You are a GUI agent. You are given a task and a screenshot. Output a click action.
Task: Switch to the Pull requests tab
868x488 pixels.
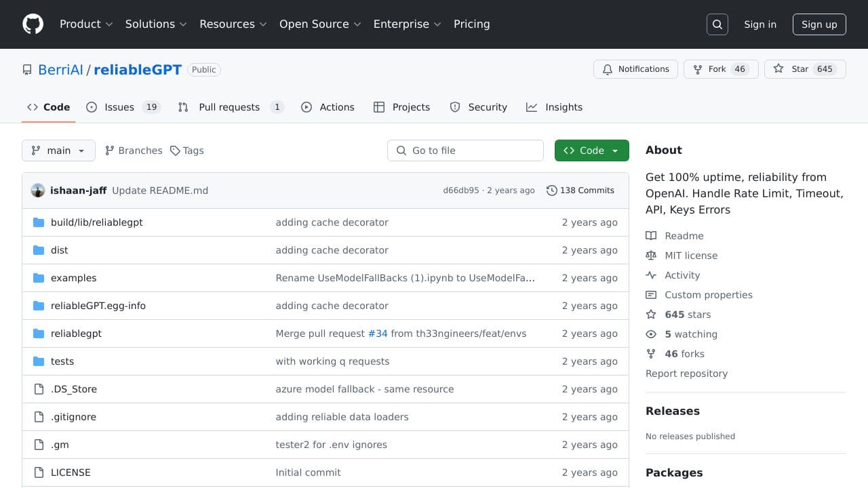tap(231, 107)
